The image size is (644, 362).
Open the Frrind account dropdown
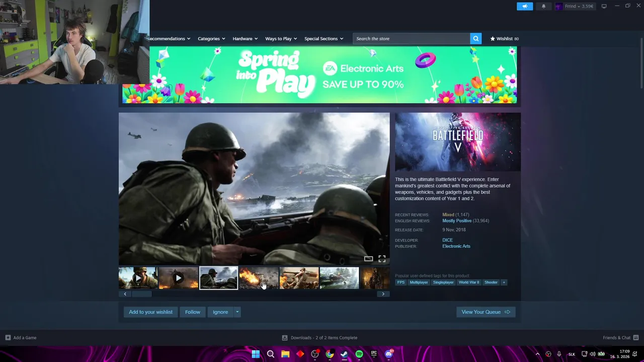pyautogui.click(x=579, y=6)
